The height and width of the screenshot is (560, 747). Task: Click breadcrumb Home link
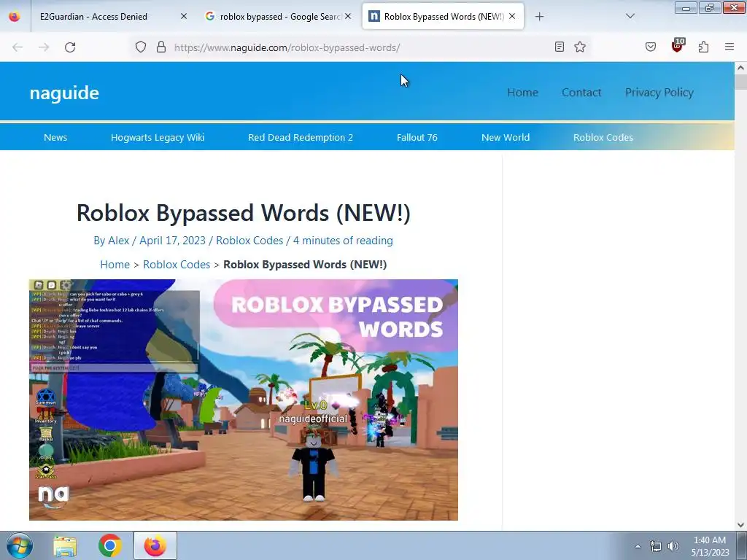pos(115,264)
